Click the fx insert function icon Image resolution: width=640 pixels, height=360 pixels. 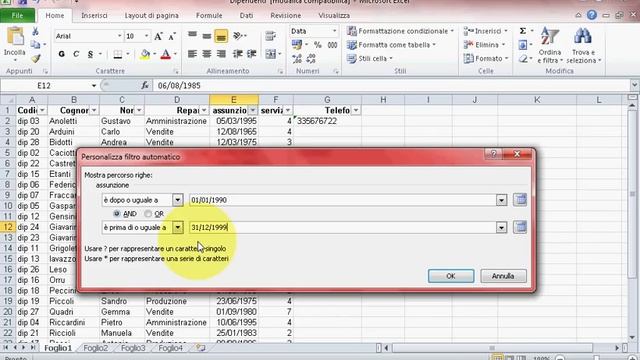point(145,85)
